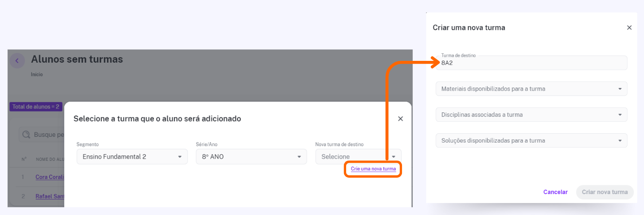Open student Cora Coralina link
The height and width of the screenshot is (215, 644).
(x=50, y=177)
